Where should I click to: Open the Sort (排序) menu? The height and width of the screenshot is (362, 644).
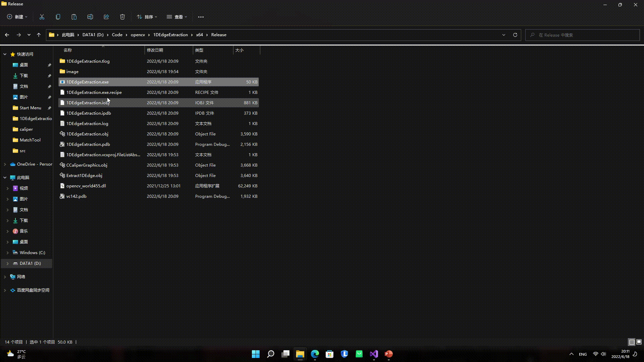pos(147,17)
